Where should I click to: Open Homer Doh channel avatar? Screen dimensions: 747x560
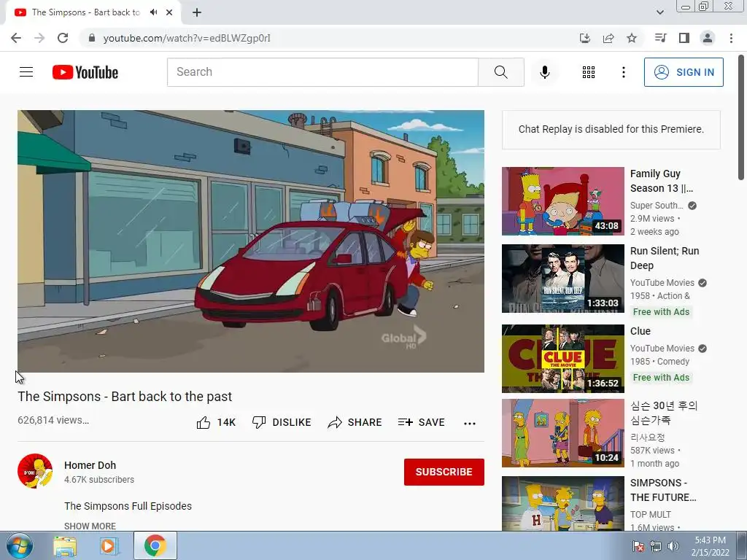(35, 471)
